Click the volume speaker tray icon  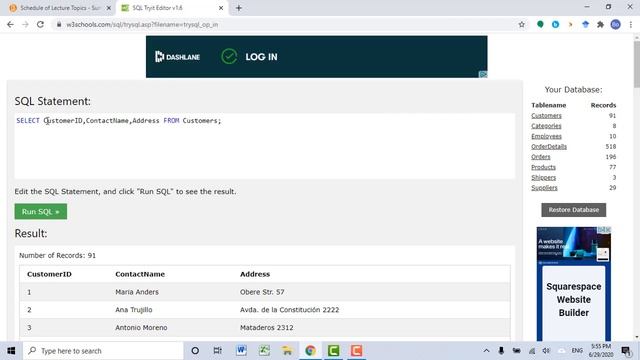pos(546,351)
